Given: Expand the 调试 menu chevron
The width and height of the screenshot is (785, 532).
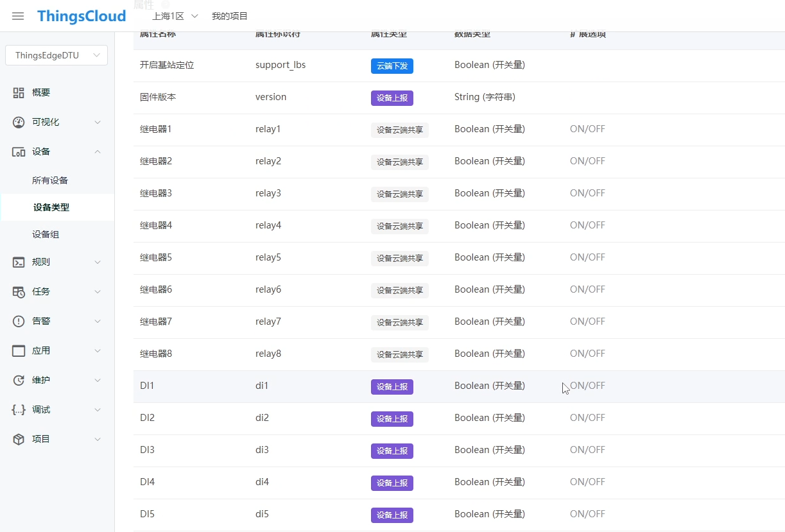Looking at the screenshot, I should pos(98,409).
